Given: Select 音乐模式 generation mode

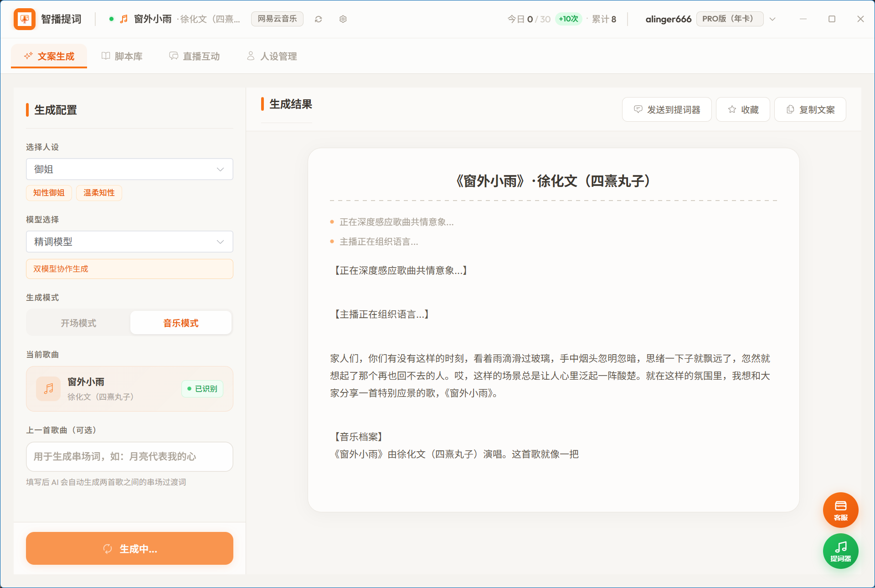Looking at the screenshot, I should click(181, 323).
